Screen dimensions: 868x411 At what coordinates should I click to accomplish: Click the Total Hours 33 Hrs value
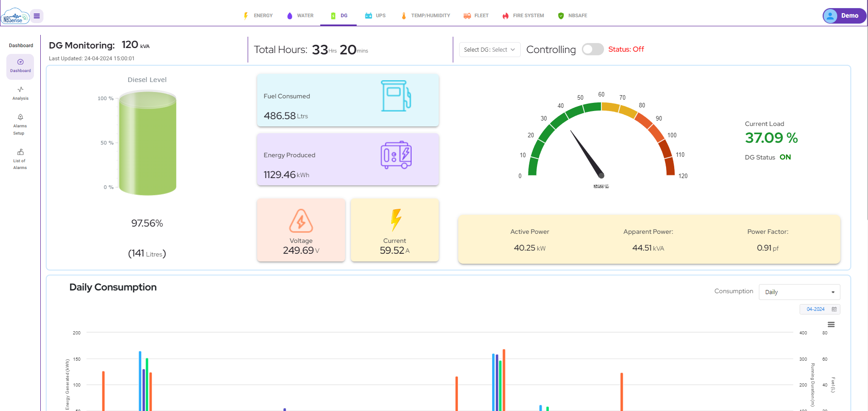[324, 49]
